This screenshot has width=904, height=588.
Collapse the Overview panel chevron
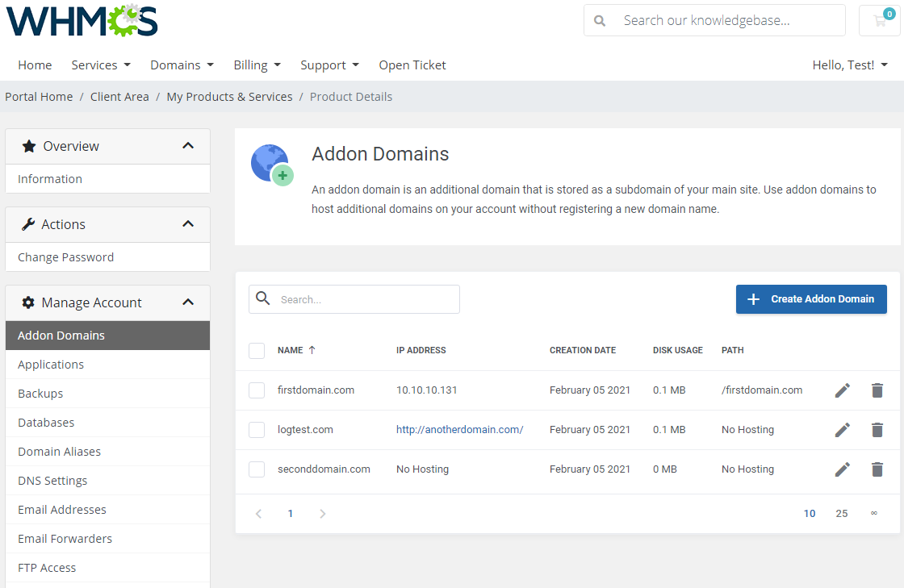pyautogui.click(x=188, y=146)
